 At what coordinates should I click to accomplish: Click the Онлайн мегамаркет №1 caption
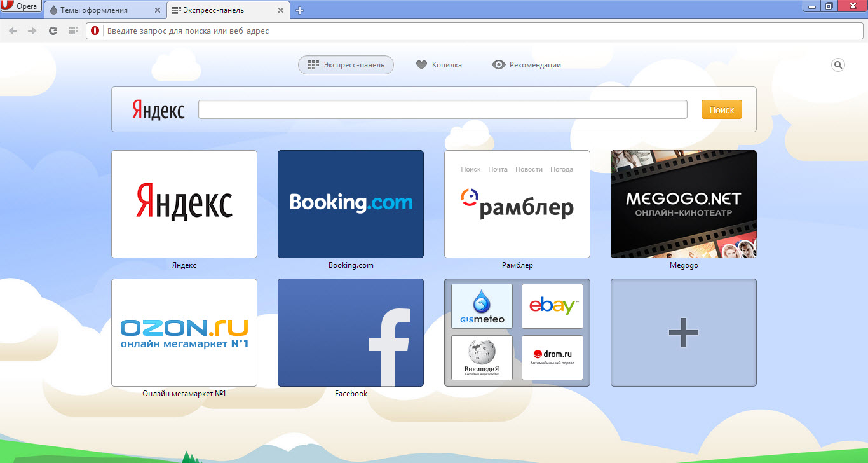(184, 394)
